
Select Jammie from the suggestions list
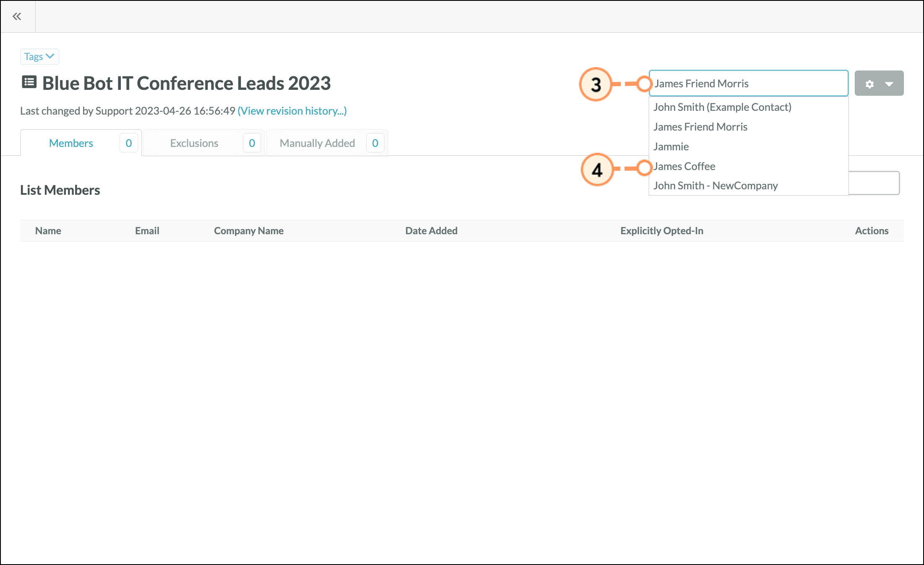click(749, 146)
